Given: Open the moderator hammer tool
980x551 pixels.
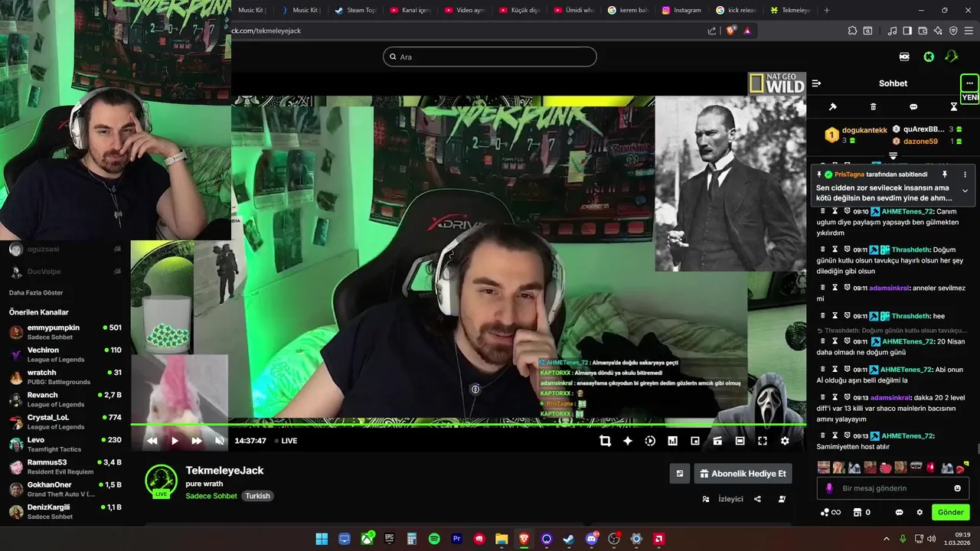Looking at the screenshot, I should point(833,107).
